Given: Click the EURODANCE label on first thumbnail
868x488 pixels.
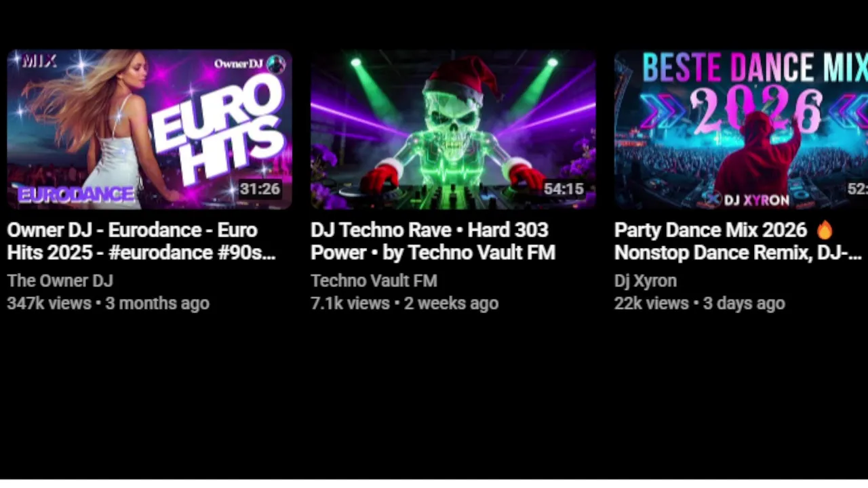Looking at the screenshot, I should pyautogui.click(x=76, y=195).
